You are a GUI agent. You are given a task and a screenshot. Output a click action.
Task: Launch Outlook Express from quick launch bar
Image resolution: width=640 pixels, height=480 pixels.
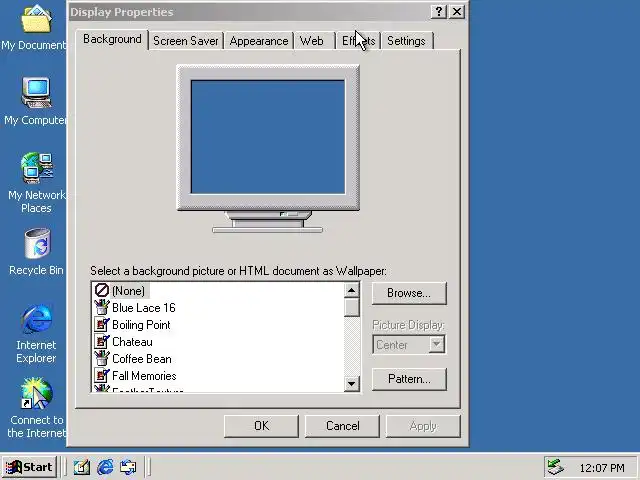pyautogui.click(x=128, y=467)
